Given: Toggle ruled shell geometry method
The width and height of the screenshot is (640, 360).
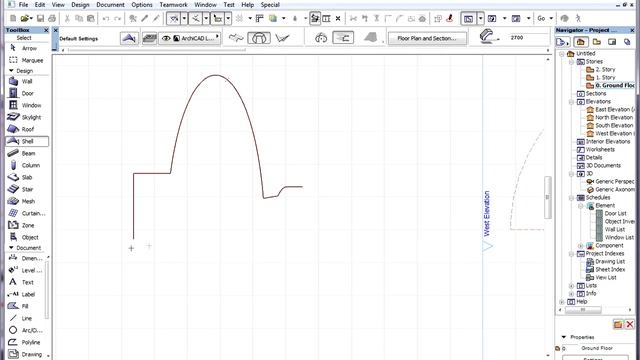Looking at the screenshot, I should [282, 38].
